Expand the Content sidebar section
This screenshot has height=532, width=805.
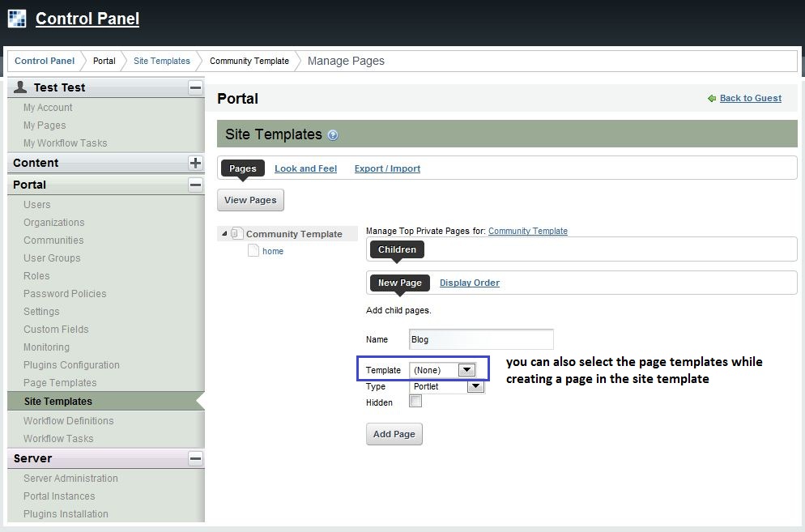(x=195, y=163)
